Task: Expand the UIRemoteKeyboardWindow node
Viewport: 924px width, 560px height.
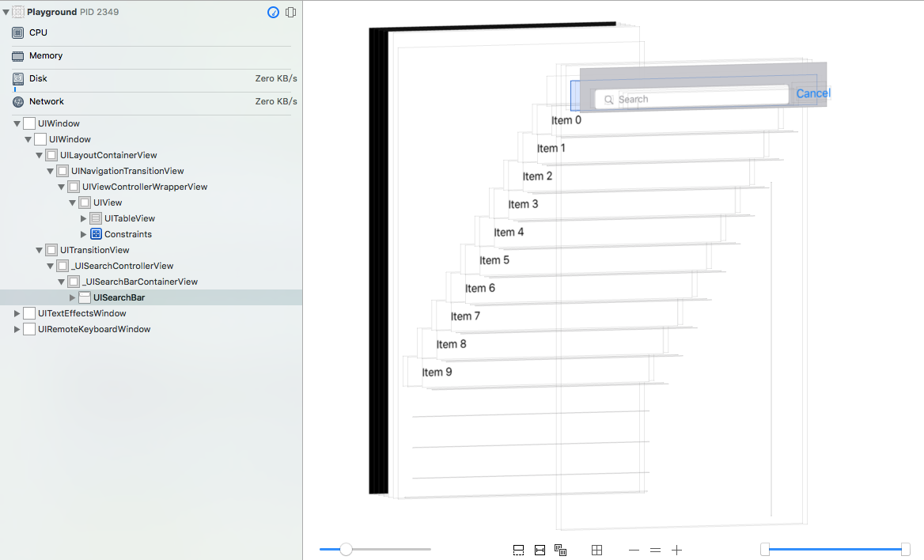Action: click(x=17, y=329)
